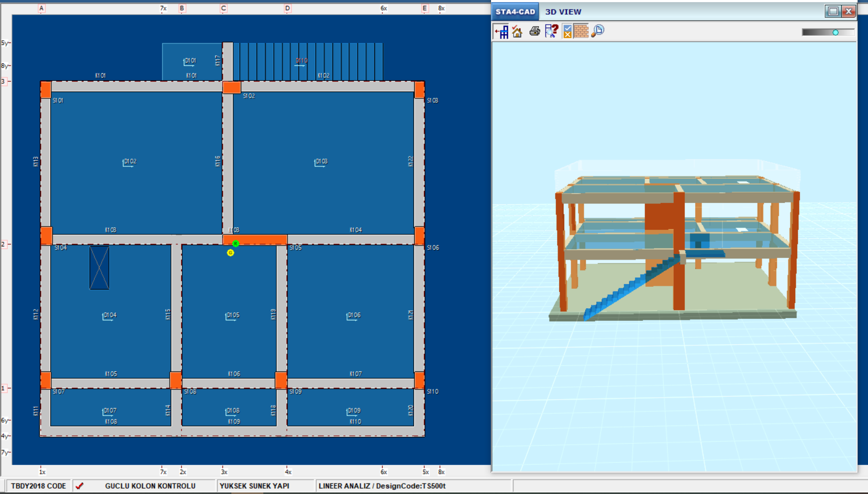Screen dimensions: 868x494
Task: Maximize the 3D VIEW panel
Action: [832, 11]
